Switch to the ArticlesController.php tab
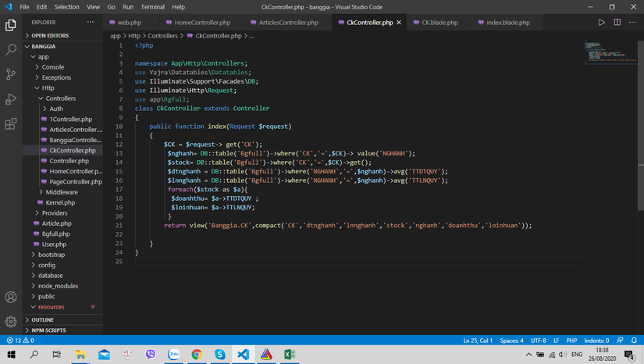 click(x=288, y=23)
